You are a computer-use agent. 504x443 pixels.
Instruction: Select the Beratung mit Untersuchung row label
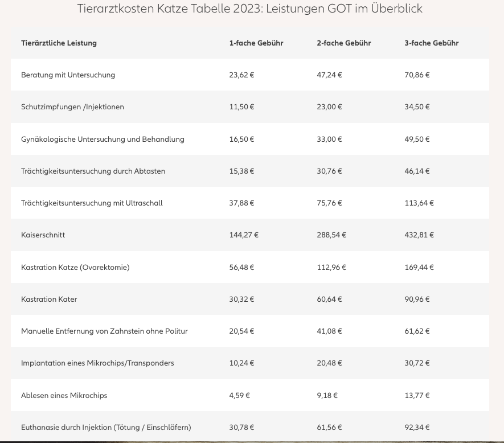68,75
